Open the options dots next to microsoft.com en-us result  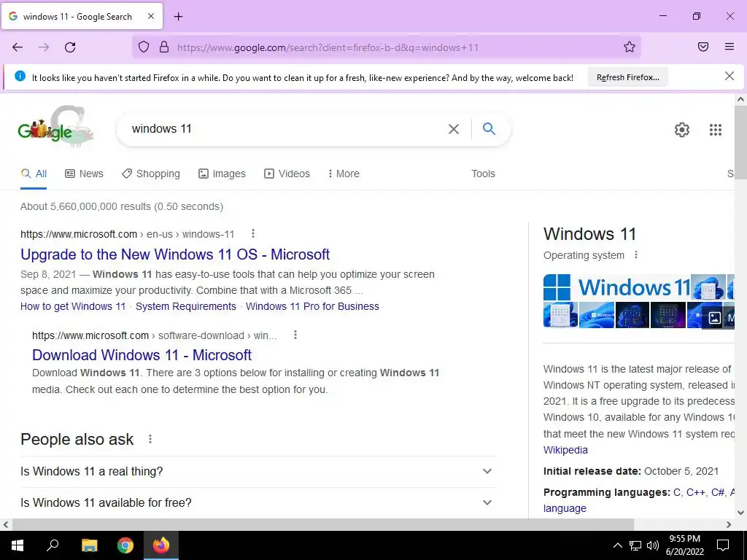pos(253,233)
